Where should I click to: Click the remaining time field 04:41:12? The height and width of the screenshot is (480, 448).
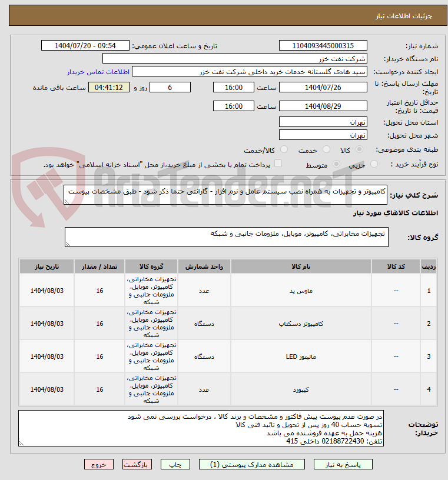click(x=109, y=88)
